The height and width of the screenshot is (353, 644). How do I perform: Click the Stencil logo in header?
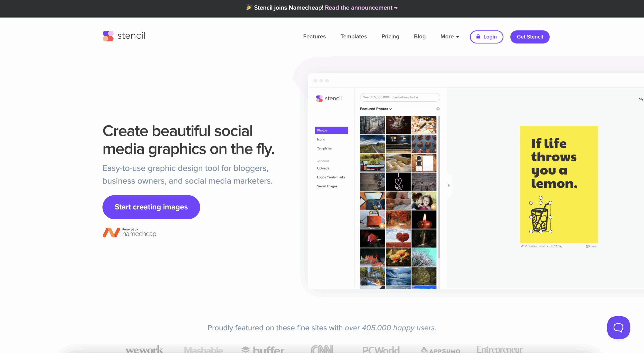(x=124, y=36)
